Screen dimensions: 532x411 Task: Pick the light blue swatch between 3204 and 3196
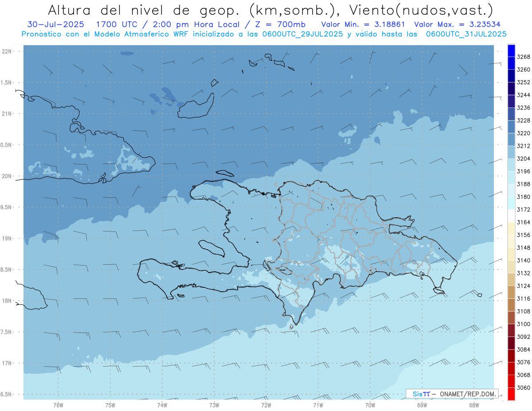511,165
